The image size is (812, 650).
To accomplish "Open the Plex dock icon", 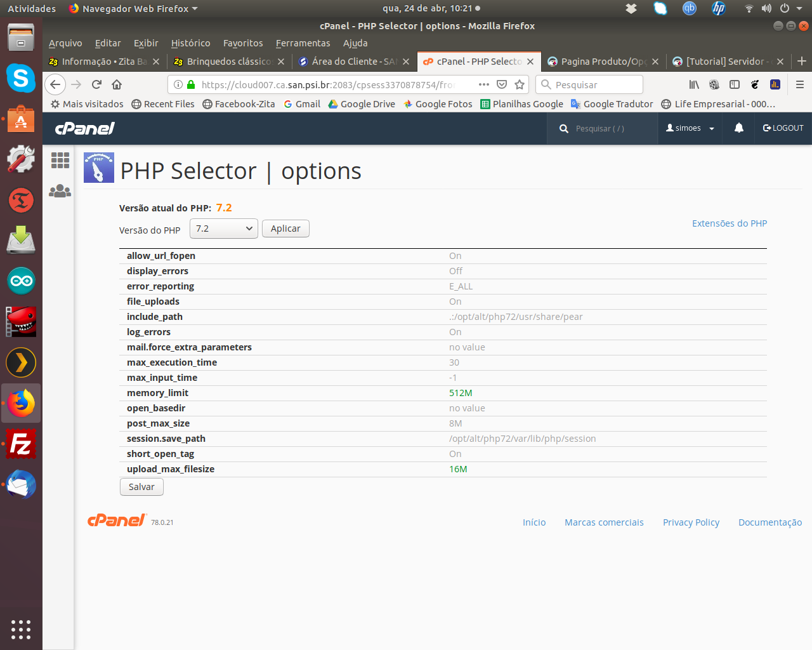I will (21, 362).
